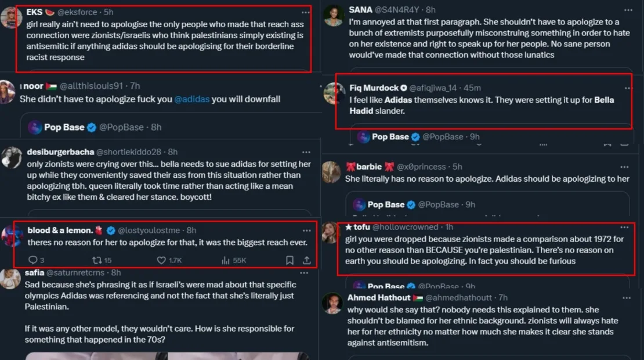
Task: Expand more options on tofu's tweet
Action: click(624, 227)
